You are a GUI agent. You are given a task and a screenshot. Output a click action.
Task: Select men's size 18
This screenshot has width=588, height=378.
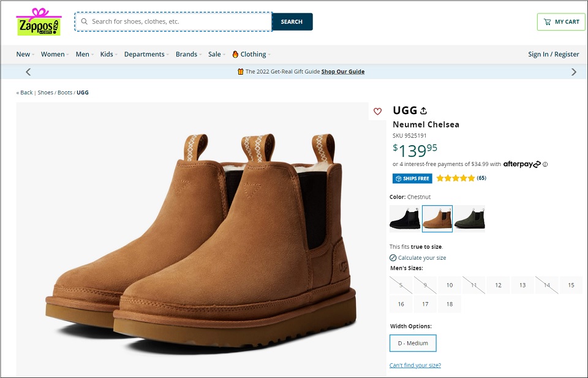(x=449, y=304)
